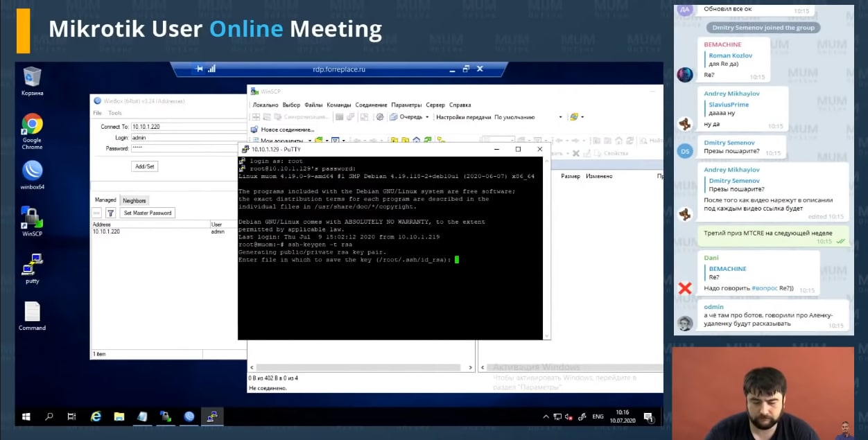Click the WinBox Address column header
Image resolution: width=868 pixels, height=440 pixels.
tap(150, 225)
